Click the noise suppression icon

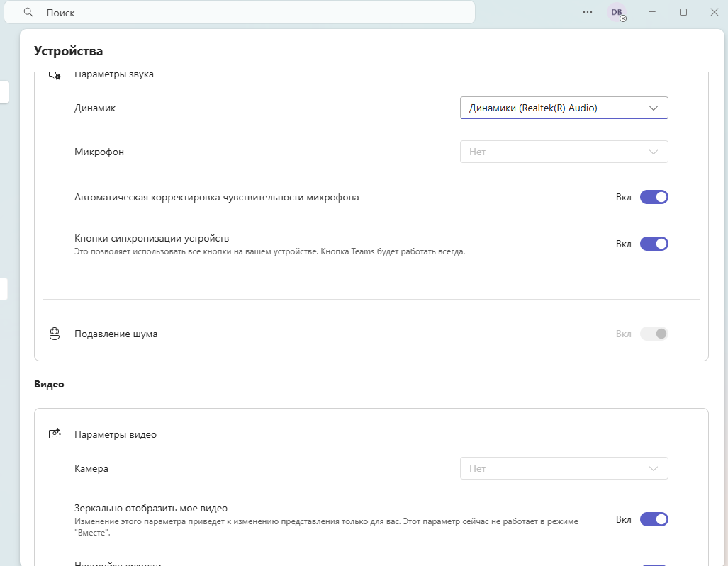[x=55, y=334]
